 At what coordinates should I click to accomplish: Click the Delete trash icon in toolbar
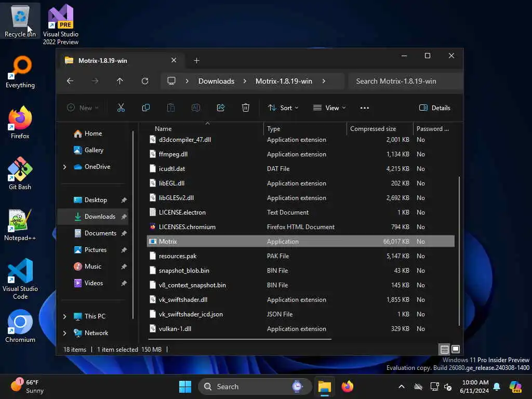point(246,108)
